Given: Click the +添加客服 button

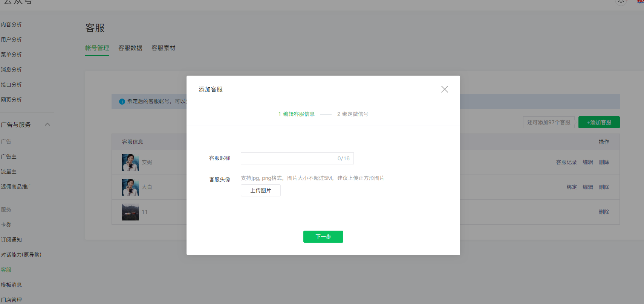Looking at the screenshot, I should click(599, 122).
